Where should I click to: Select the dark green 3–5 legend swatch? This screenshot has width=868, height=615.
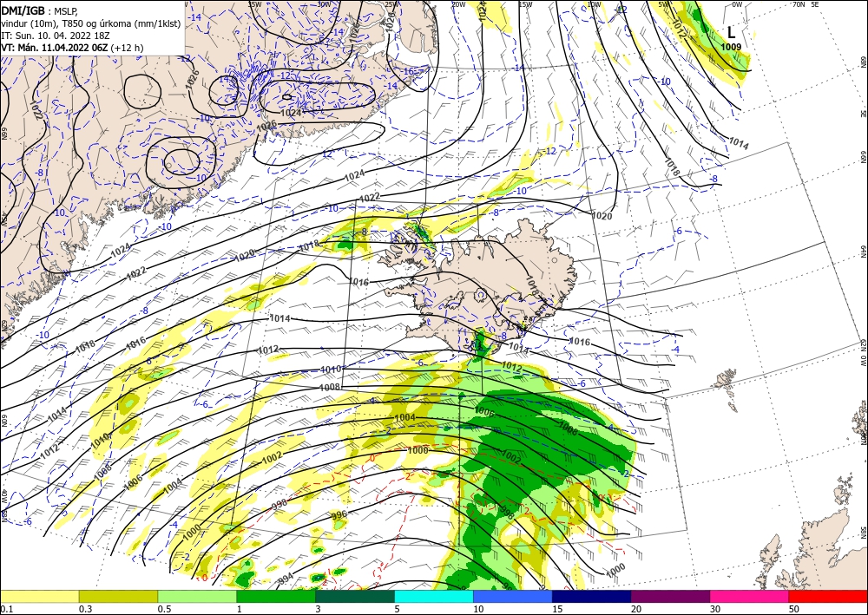tap(355, 596)
